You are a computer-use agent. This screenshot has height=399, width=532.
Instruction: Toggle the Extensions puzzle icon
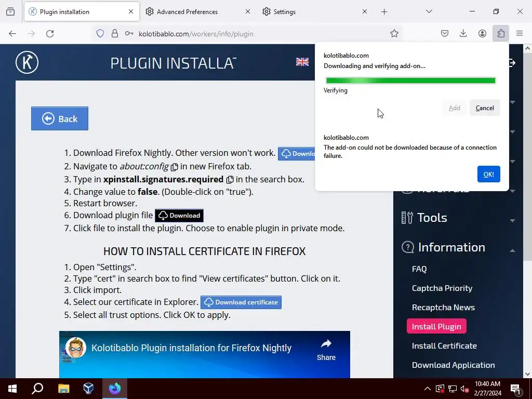click(501, 34)
